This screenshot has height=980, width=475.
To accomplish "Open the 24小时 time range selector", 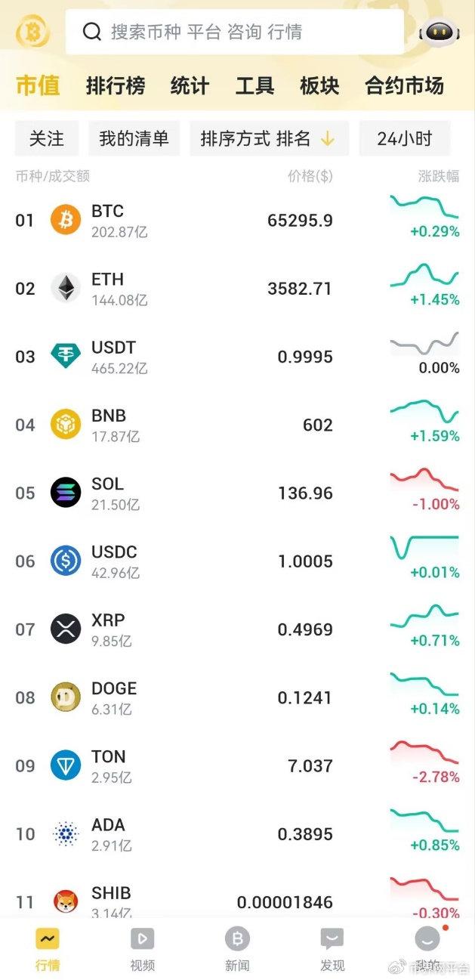I will (404, 139).
